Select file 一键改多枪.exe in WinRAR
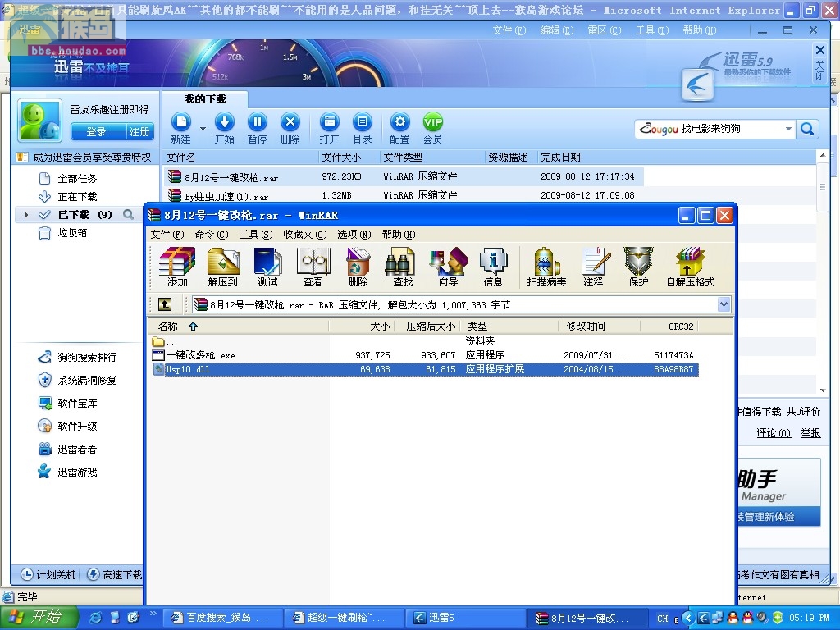The width and height of the screenshot is (840, 630). [x=200, y=355]
